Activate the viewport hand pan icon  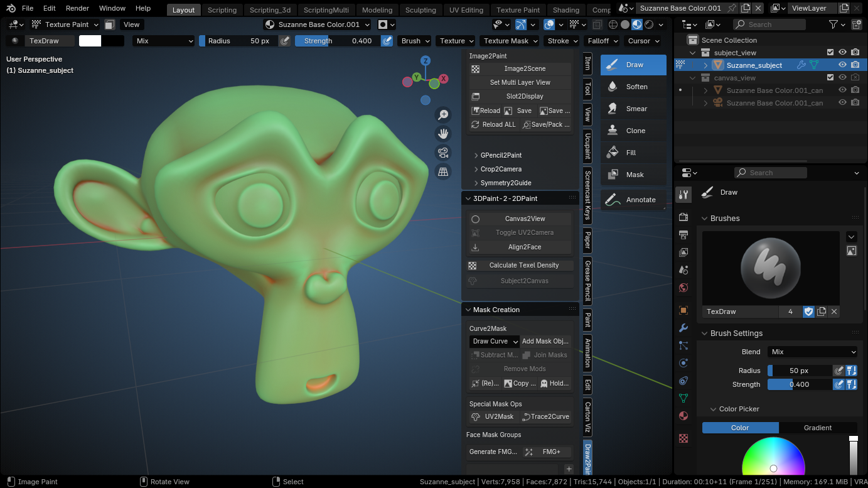tap(443, 133)
